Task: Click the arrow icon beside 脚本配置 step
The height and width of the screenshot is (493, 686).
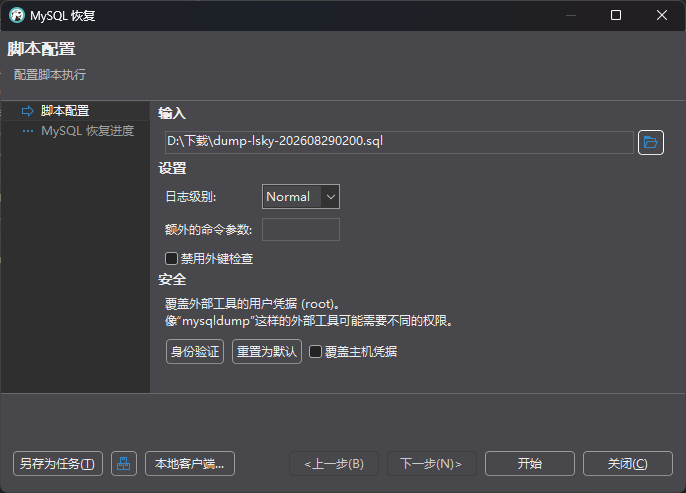Action: (28, 111)
